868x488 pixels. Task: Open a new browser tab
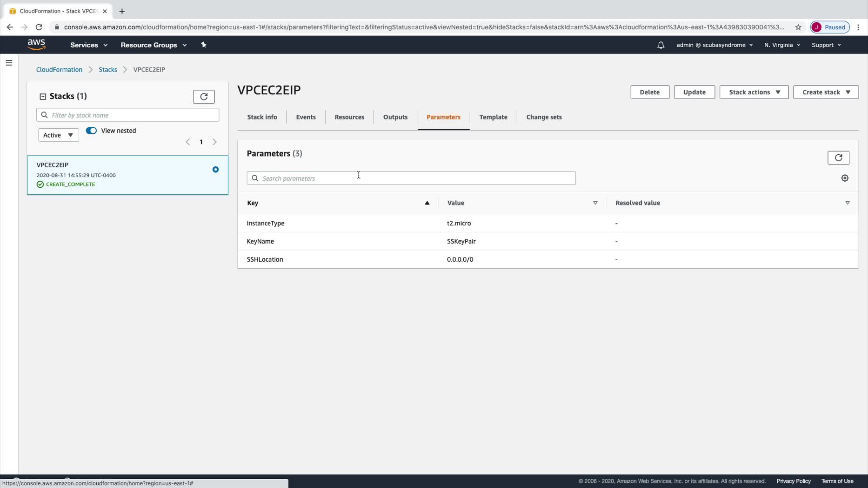pos(122,11)
